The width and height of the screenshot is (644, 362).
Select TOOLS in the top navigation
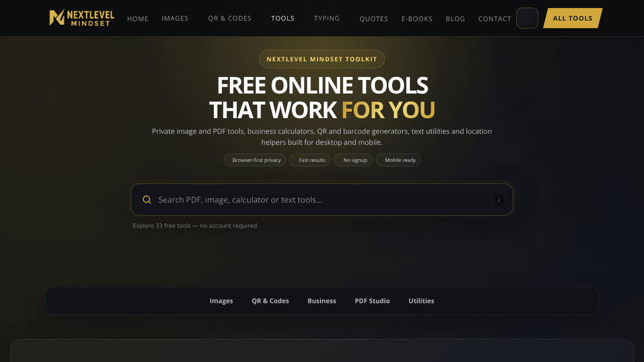pos(283,18)
